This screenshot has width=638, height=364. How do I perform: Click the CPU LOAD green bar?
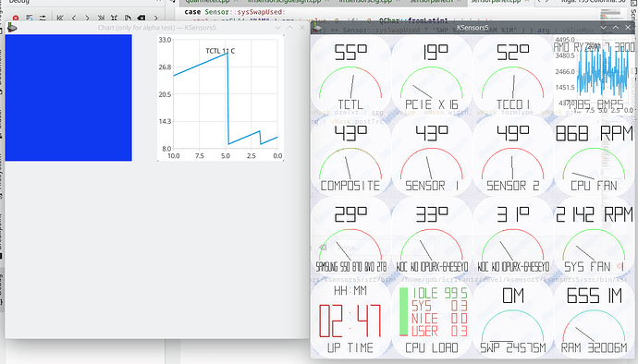point(403,312)
